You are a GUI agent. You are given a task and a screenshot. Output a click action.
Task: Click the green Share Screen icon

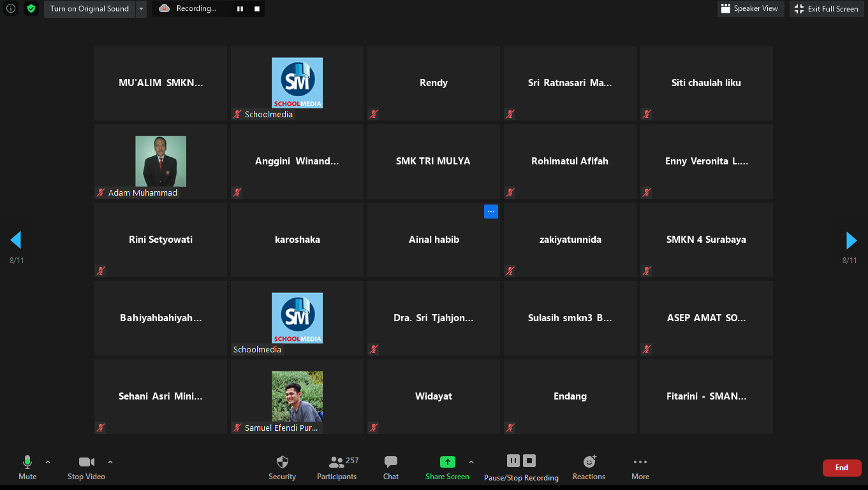[x=447, y=463]
